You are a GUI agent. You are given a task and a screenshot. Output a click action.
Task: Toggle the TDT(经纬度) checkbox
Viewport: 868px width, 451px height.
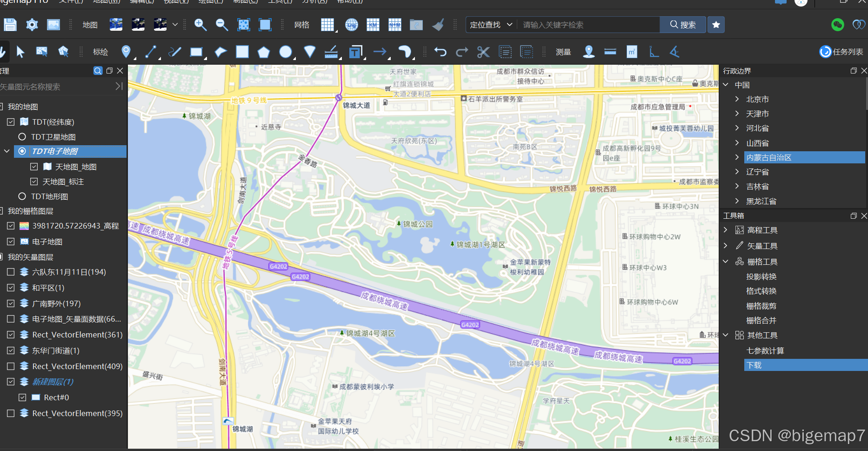[11, 122]
